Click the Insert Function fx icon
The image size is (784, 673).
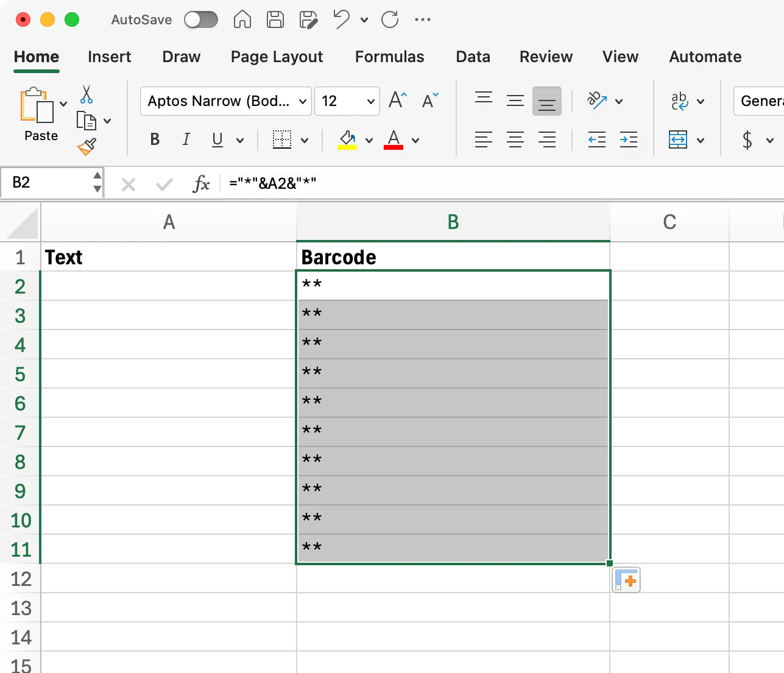[x=201, y=182]
